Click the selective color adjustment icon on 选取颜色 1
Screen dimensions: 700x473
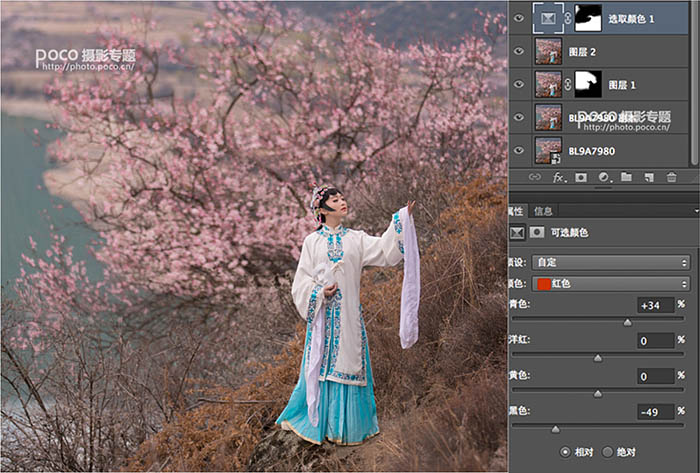[548, 18]
